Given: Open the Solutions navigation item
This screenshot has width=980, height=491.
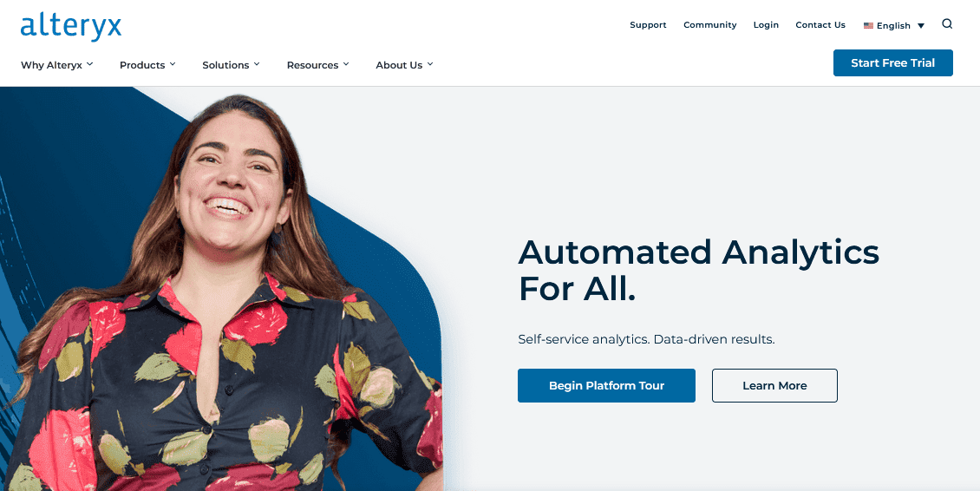Looking at the screenshot, I should click(225, 65).
